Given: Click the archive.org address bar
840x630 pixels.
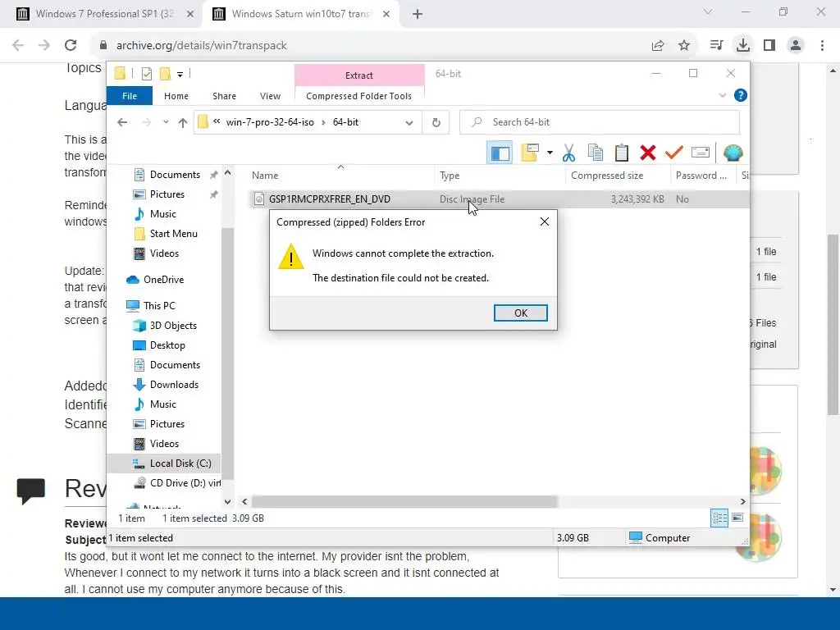Looking at the screenshot, I should click(x=370, y=46).
